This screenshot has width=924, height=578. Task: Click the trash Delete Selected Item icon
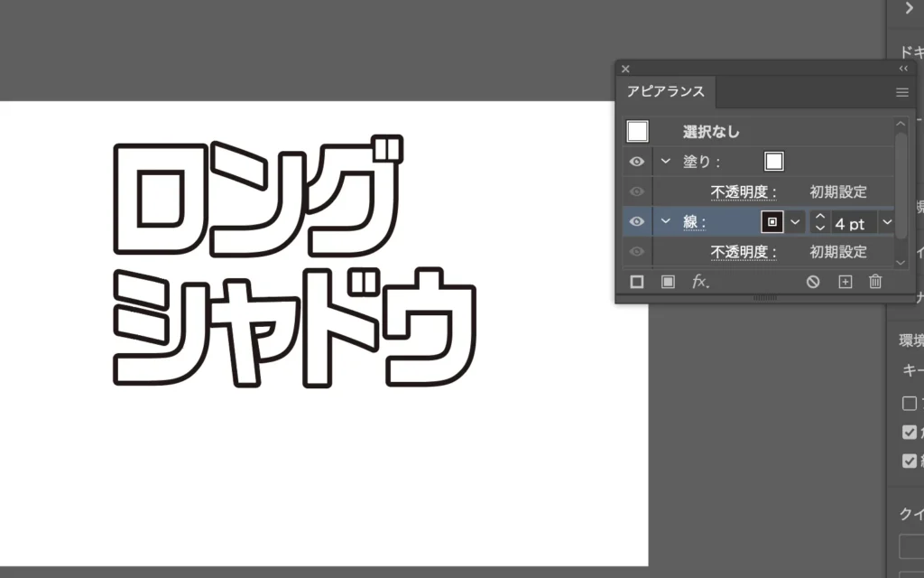click(874, 282)
